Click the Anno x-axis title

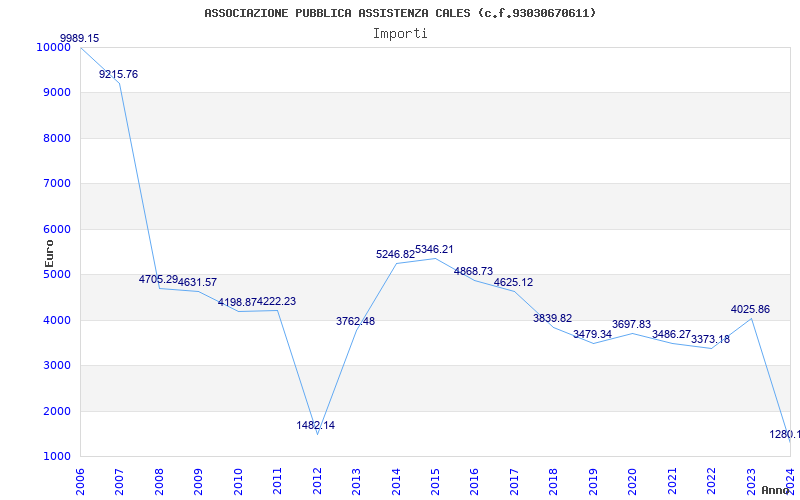coord(776,490)
